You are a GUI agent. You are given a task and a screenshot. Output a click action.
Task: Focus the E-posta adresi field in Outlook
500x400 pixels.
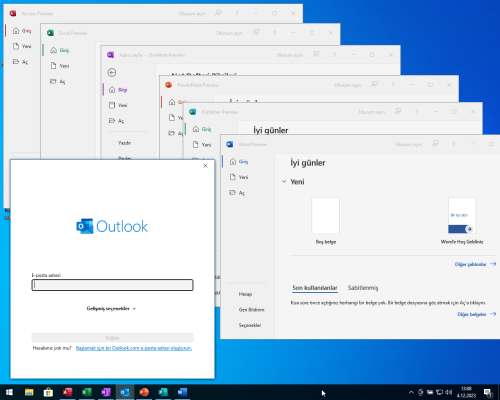point(112,285)
